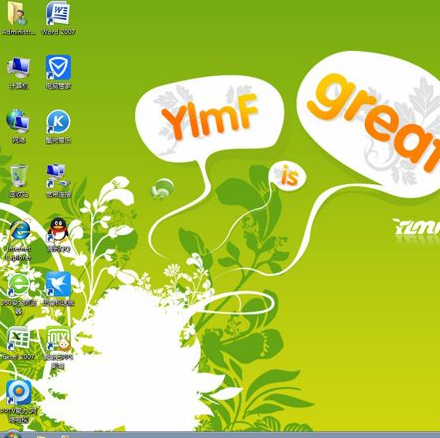Select the Recycle Bin icon
This screenshot has width=440, height=438.
pyautogui.click(x=19, y=176)
